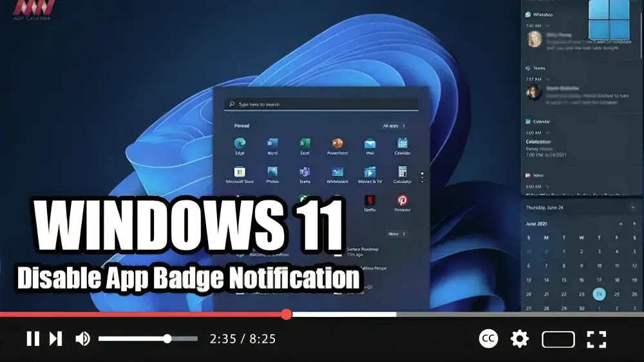Click the red progress bar scrubber
This screenshot has height=362, width=644.
[x=287, y=314]
